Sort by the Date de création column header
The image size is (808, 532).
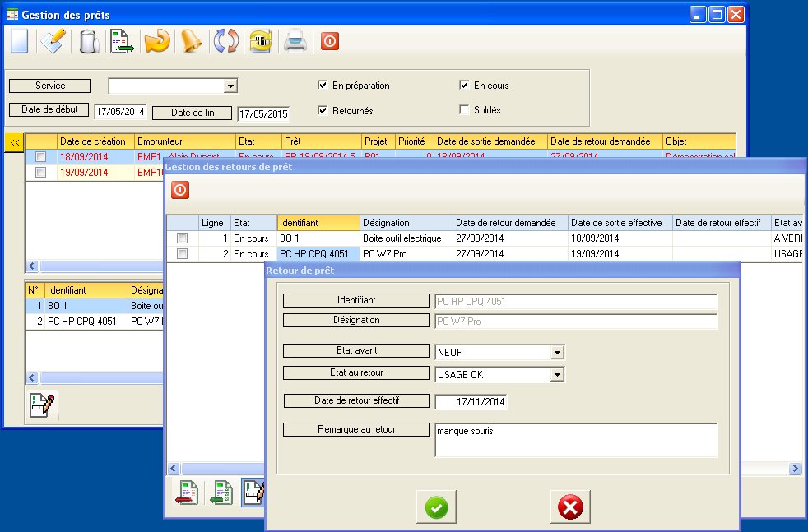[x=95, y=141]
